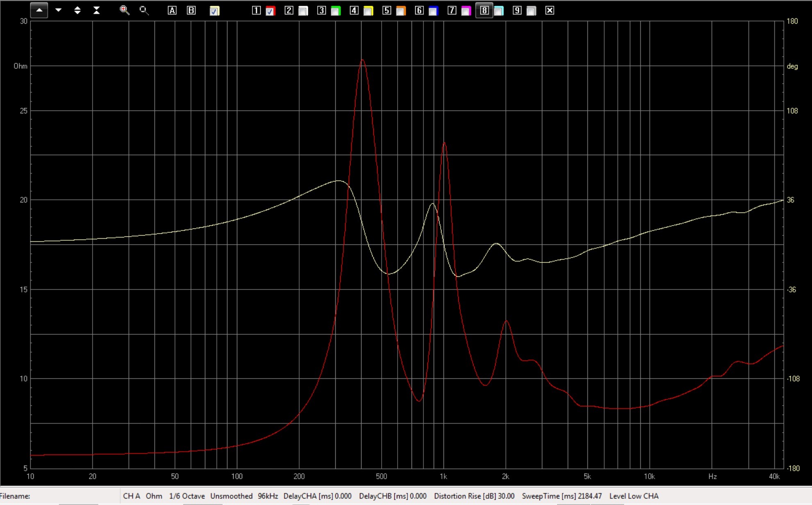Toggle the white overlay 2 checkbox
This screenshot has height=505, width=812.
(303, 11)
